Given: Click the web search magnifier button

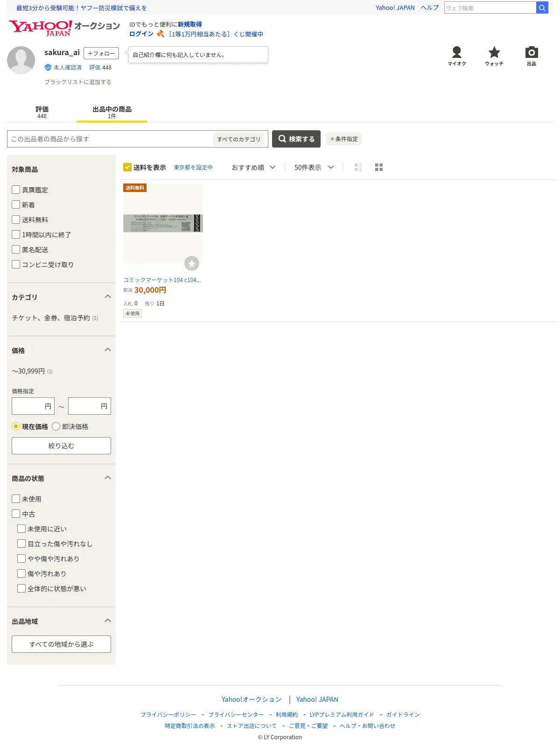Looking at the screenshot, I should [542, 8].
